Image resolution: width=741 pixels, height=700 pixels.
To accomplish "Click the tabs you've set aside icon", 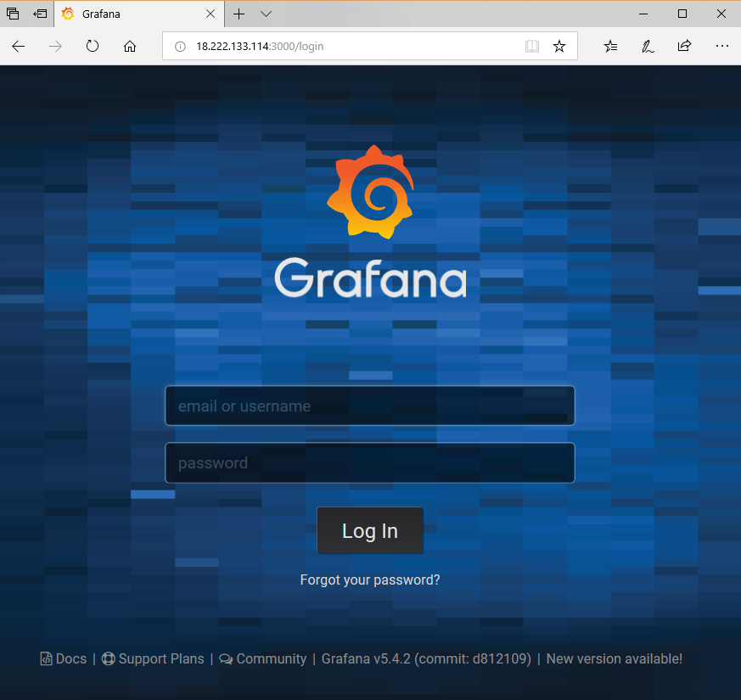I will pyautogui.click(x=13, y=14).
